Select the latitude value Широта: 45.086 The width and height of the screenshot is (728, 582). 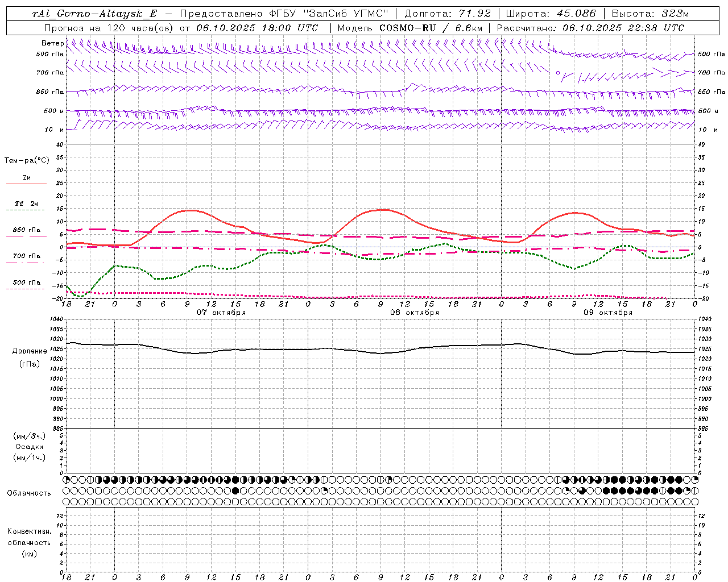pyautogui.click(x=551, y=14)
